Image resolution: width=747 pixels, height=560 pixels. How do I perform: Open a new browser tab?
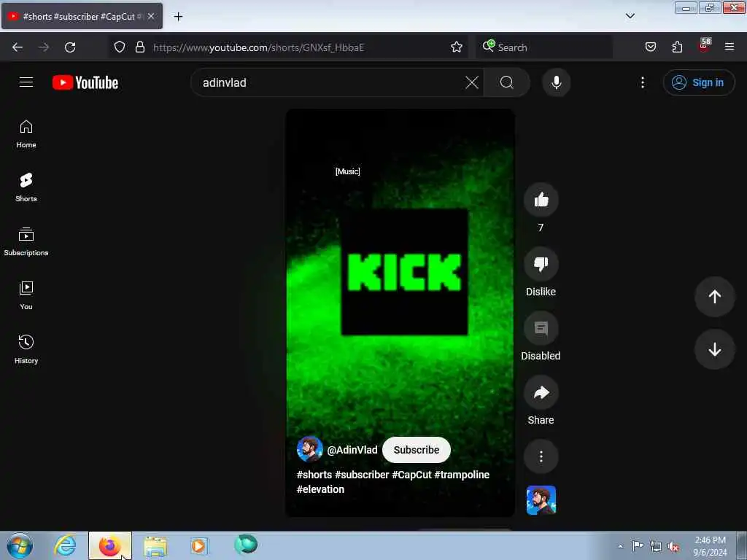(x=178, y=17)
